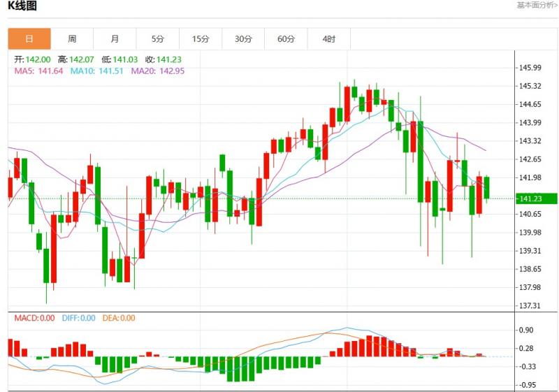Click the K线图 title heading

22,6
